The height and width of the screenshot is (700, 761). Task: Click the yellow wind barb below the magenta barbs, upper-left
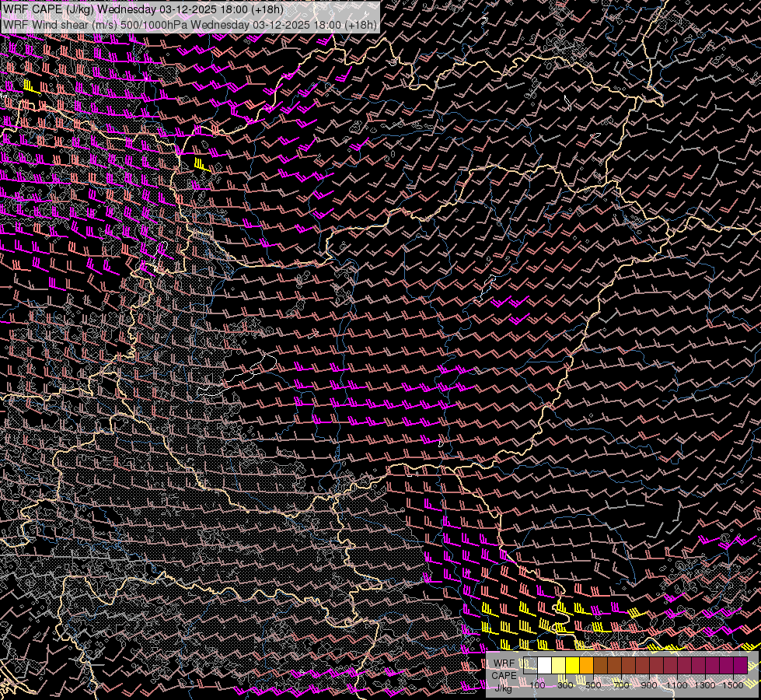(201, 164)
